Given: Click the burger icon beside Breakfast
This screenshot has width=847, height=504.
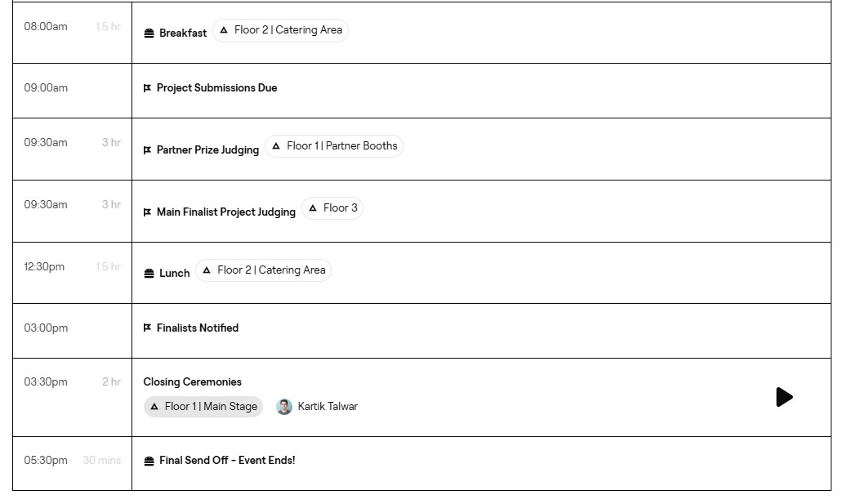Looking at the screenshot, I should tap(149, 33).
